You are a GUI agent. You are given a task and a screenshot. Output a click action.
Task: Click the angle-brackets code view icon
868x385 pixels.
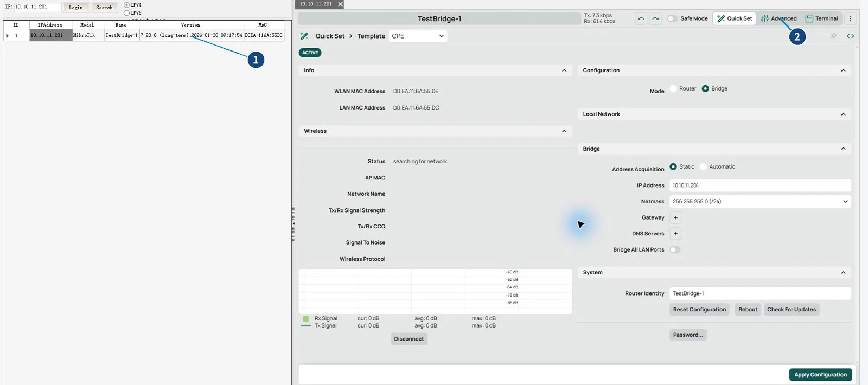(850, 36)
